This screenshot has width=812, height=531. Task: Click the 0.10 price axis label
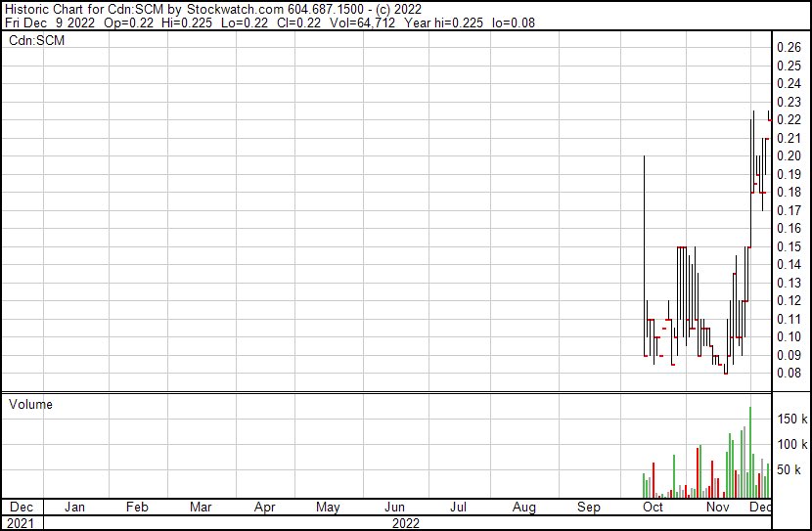point(789,337)
